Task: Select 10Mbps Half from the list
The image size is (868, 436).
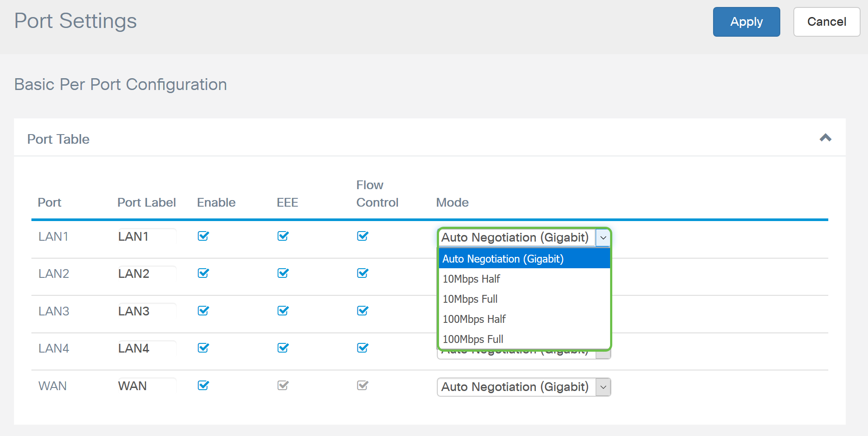Action: pos(471,279)
